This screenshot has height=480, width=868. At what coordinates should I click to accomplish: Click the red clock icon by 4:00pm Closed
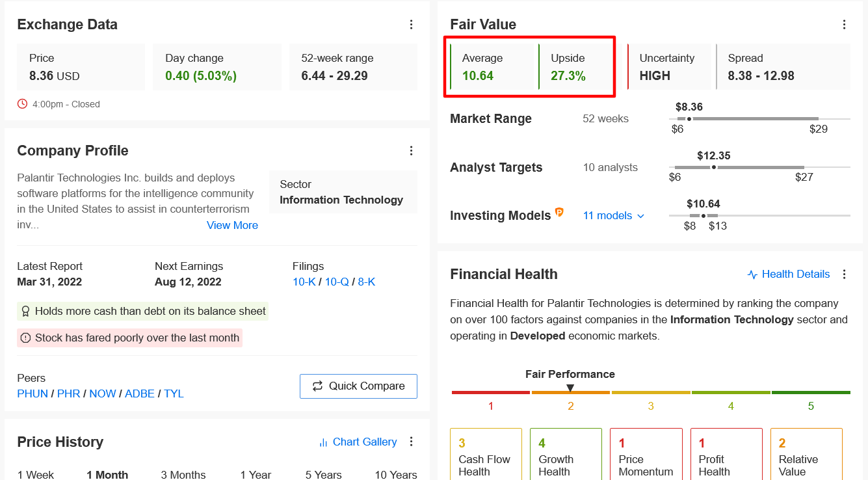(23, 104)
